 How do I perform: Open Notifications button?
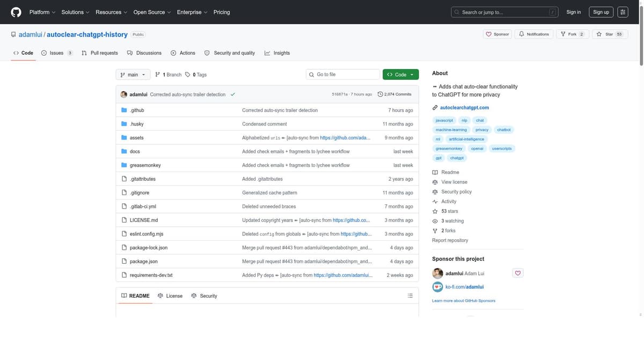[534, 34]
